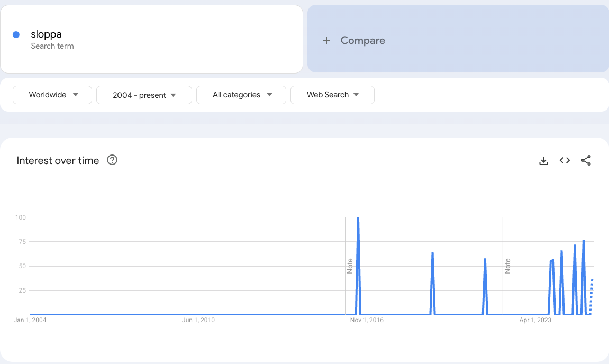Click the '50' y-axis label
609x364 pixels.
pyautogui.click(x=22, y=266)
